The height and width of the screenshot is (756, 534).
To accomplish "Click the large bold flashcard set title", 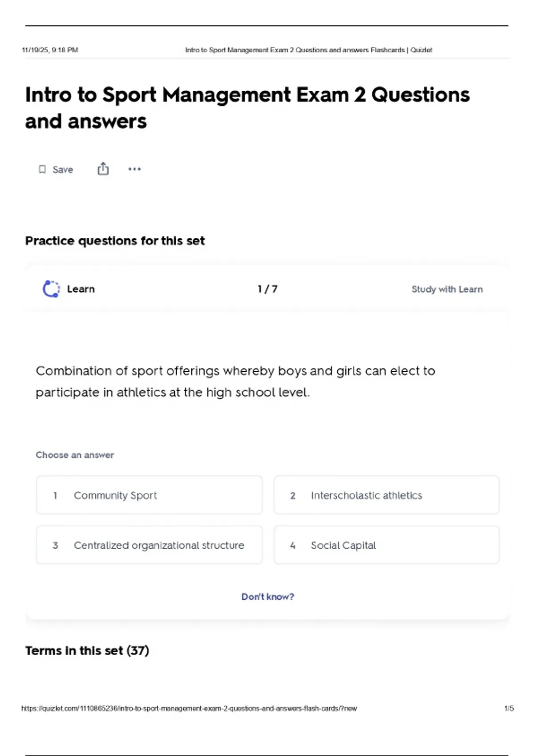I will tap(247, 108).
